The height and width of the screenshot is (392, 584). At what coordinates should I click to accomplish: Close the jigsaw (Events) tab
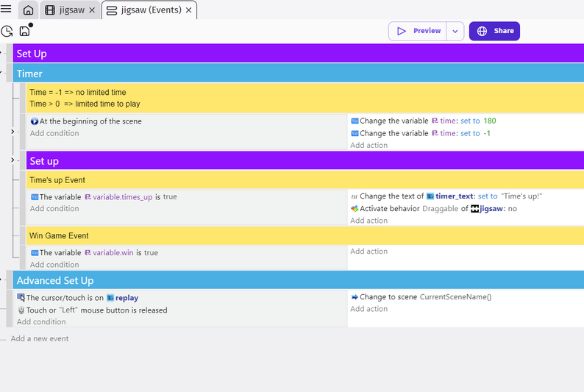(189, 10)
